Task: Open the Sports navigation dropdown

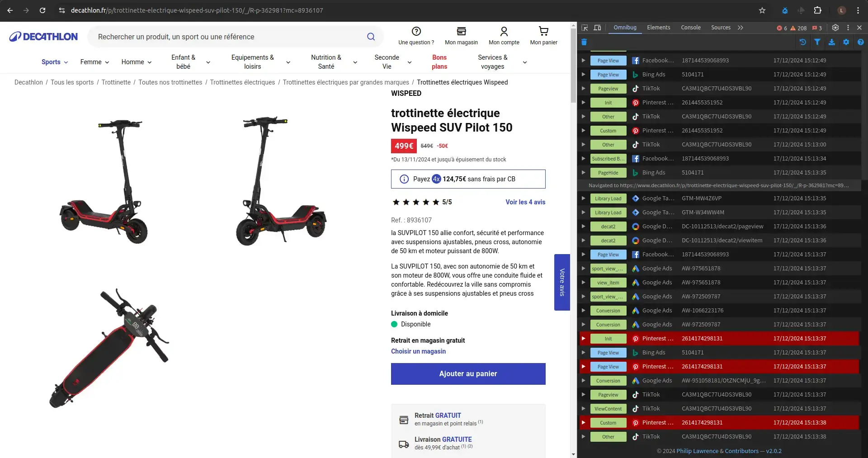Action: coord(55,62)
